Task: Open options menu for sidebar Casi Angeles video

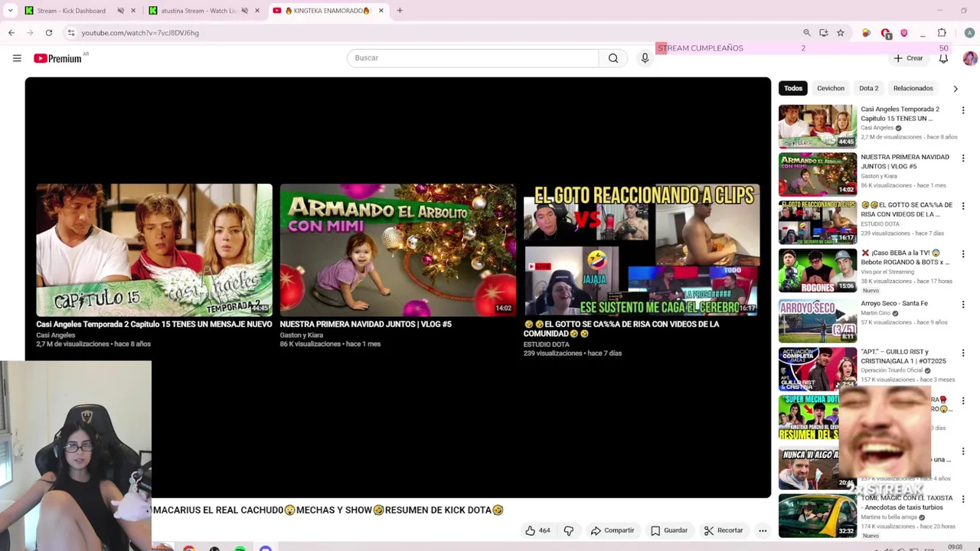Action: pos(963,111)
